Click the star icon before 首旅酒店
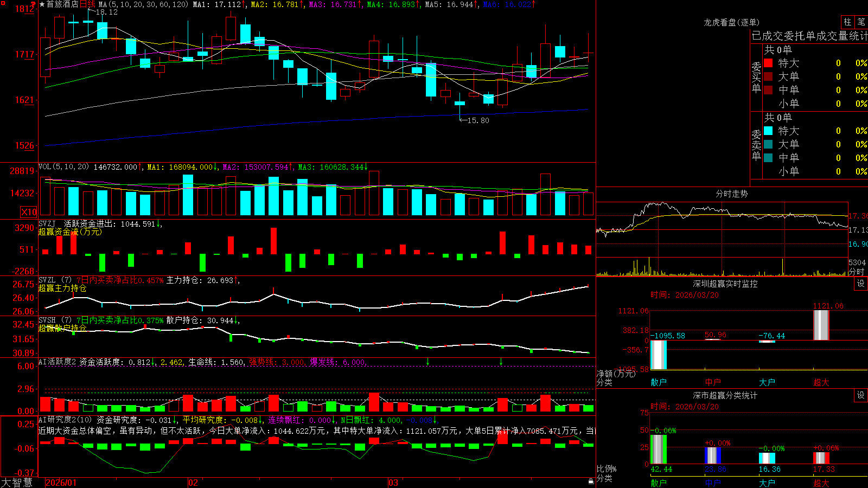The width and height of the screenshot is (868, 488). coord(42,4)
